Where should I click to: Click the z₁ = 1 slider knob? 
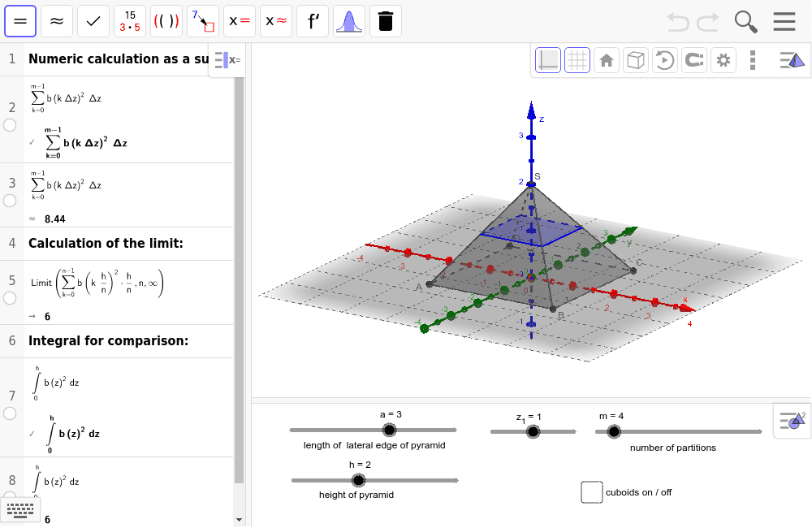533,431
